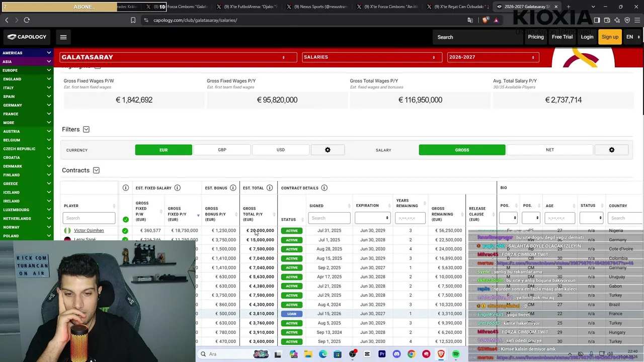Screen dimensions: 644x362
Task: Open the Expiration filter dropdown
Action: [373, 218]
